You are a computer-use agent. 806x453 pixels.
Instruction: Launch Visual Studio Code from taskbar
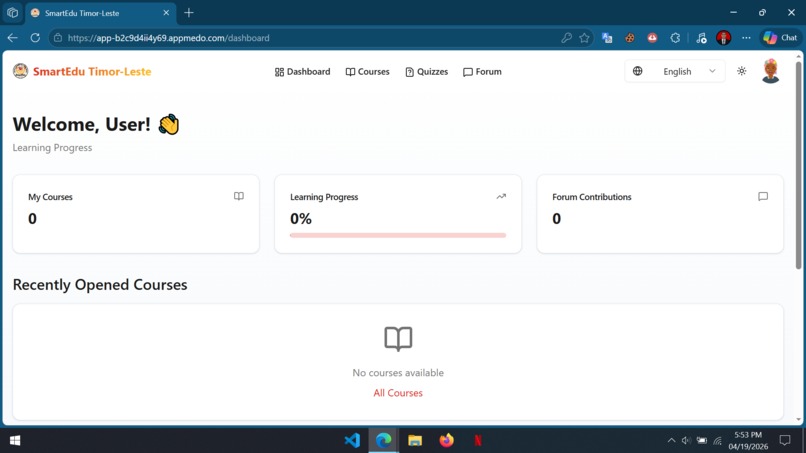tap(352, 440)
